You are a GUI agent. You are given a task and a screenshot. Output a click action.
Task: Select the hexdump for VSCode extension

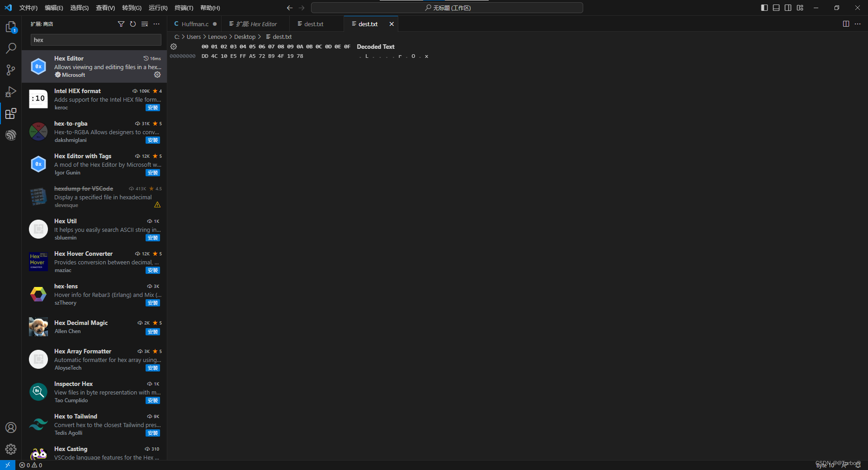click(x=94, y=197)
